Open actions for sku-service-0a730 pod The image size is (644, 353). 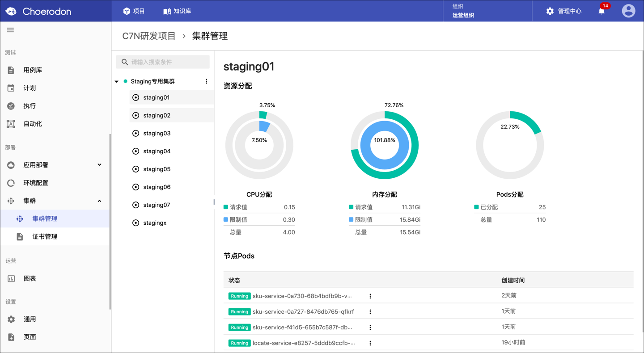(x=370, y=296)
